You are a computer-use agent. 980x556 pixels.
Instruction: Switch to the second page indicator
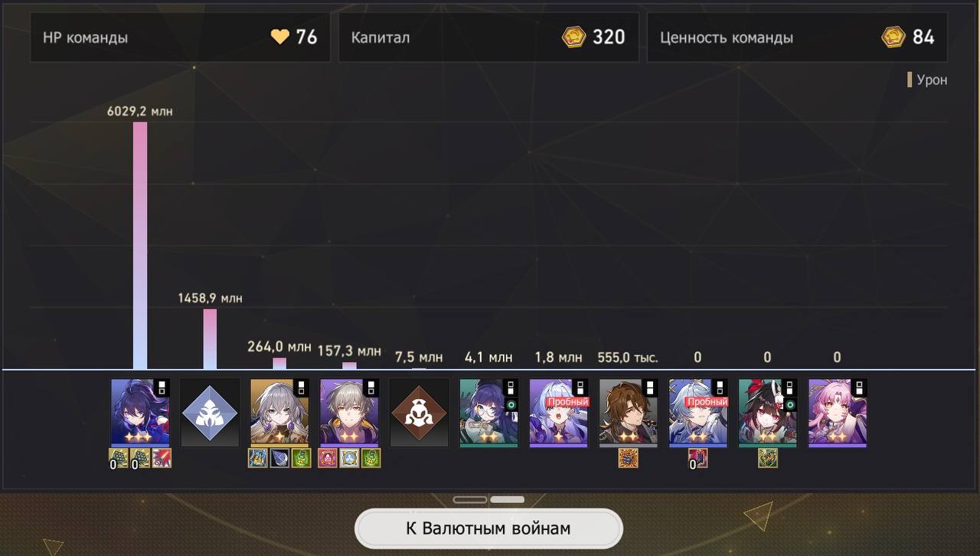[x=507, y=499]
